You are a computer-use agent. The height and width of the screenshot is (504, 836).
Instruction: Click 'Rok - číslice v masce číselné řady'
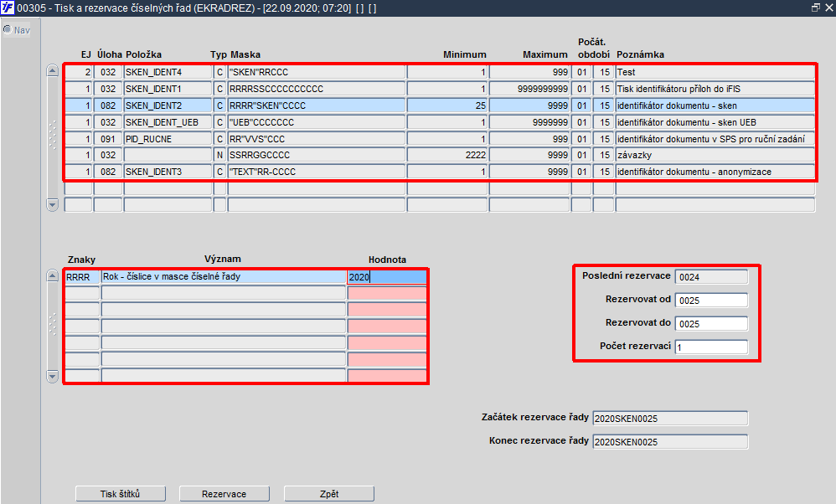tap(224, 277)
